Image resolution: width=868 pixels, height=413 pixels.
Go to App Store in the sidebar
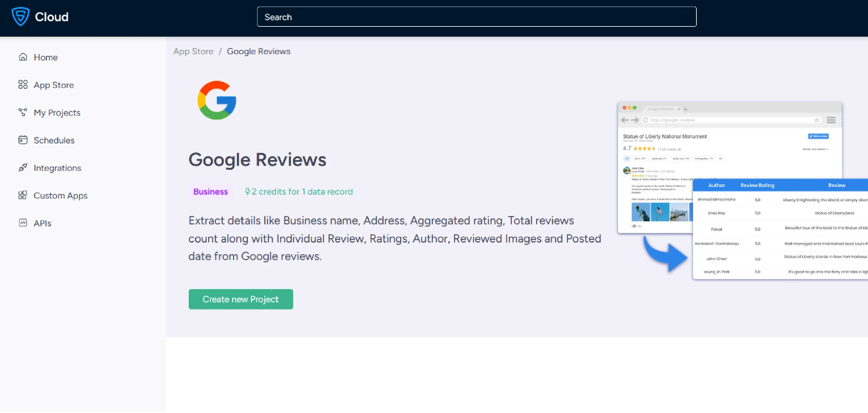point(54,85)
